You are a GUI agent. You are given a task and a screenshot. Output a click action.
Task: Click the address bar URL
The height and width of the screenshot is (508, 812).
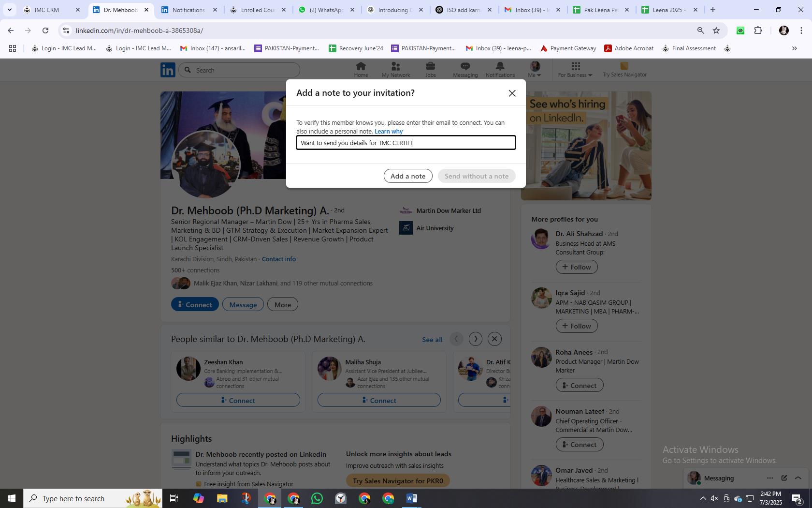coord(139,30)
